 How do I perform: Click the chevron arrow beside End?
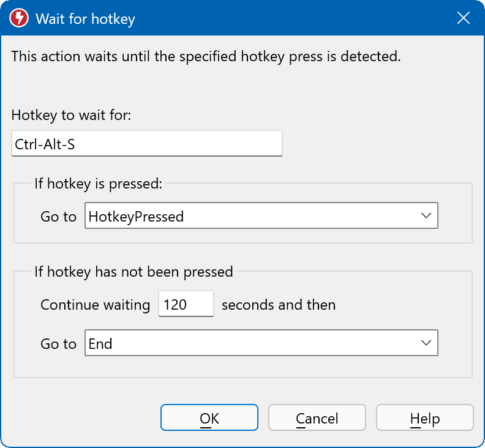(x=426, y=343)
